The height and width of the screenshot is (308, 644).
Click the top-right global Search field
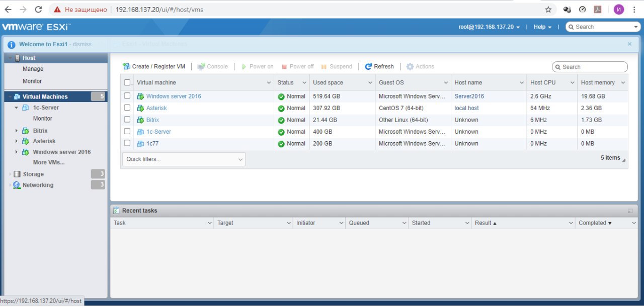point(603,27)
